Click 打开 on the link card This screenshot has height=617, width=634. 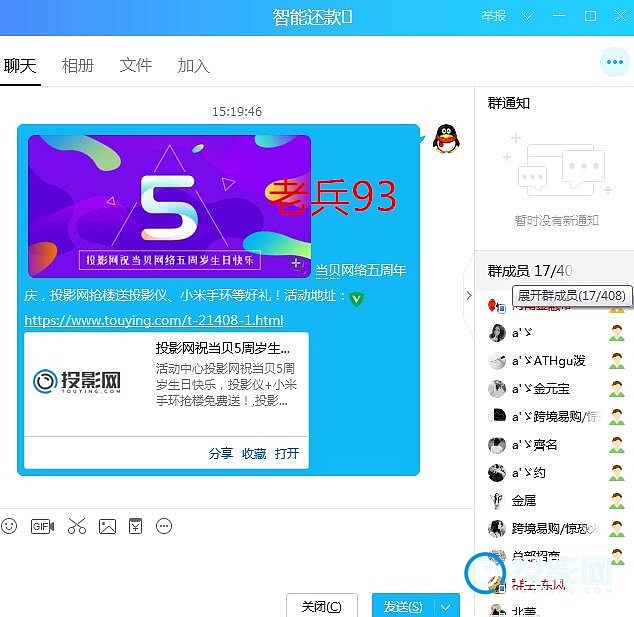(287, 454)
